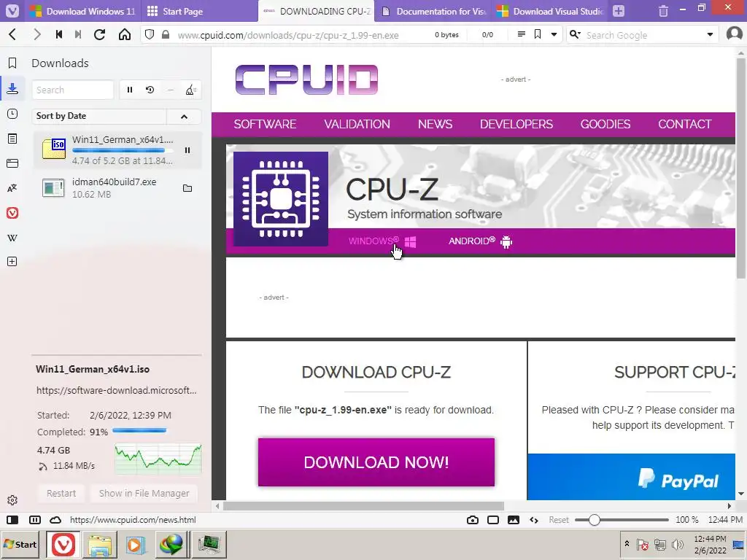This screenshot has width=747, height=560.
Task: Switch to Download Visual Studio tab
Action: 550,11
